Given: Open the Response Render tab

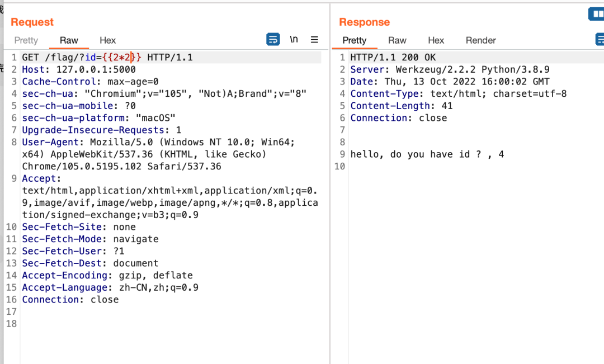Looking at the screenshot, I should pyautogui.click(x=481, y=40).
